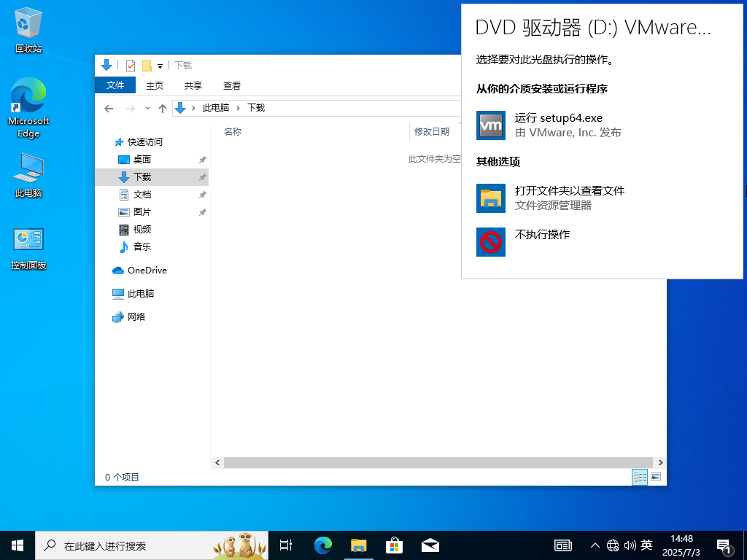Viewport: 747px width, 560px height.
Task: Open Microsoft Store from the taskbar
Action: coord(395,545)
